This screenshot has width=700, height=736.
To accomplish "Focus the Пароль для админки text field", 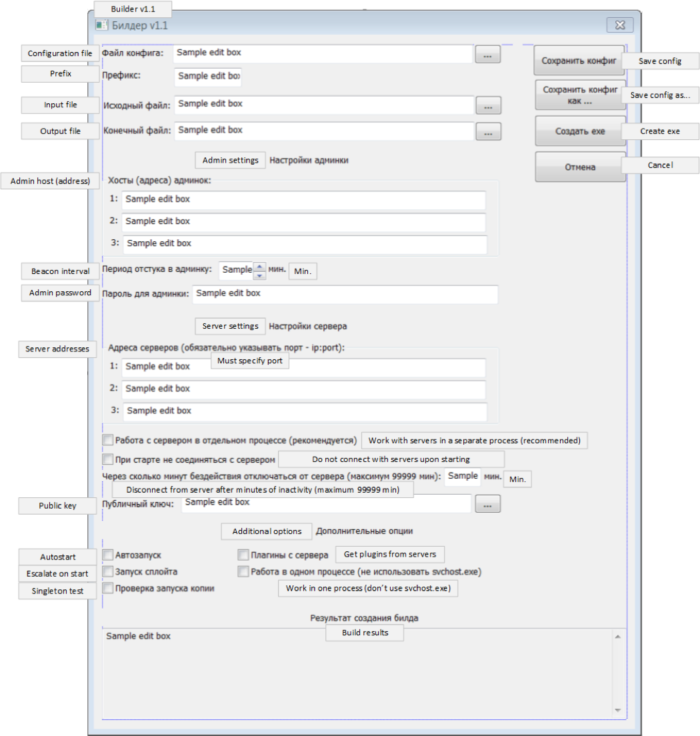I will tap(345, 294).
